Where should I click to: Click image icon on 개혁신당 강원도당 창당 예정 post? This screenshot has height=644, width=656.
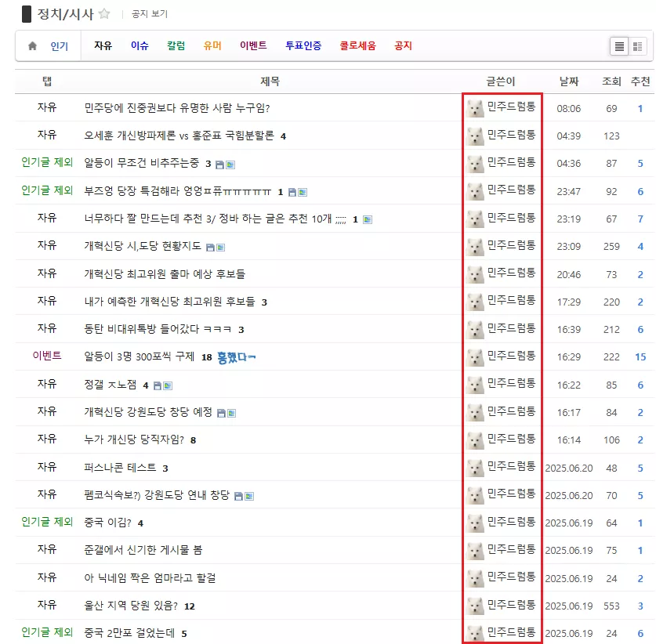pos(231,413)
